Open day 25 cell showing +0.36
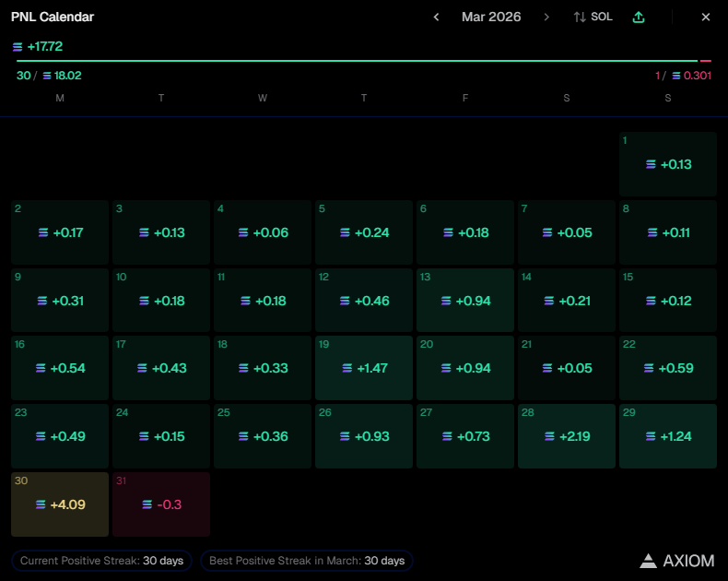This screenshot has width=728, height=581. coord(263,436)
